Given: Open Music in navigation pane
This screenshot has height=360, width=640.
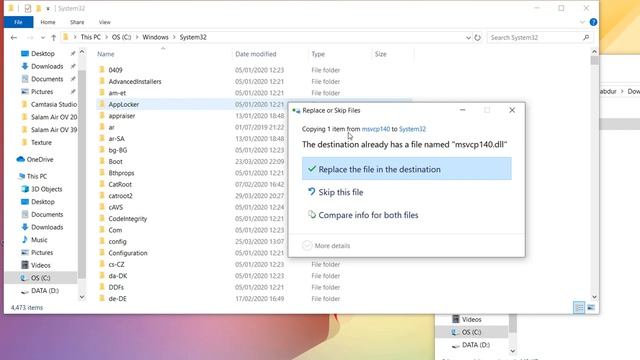Looking at the screenshot, I should (39, 240).
